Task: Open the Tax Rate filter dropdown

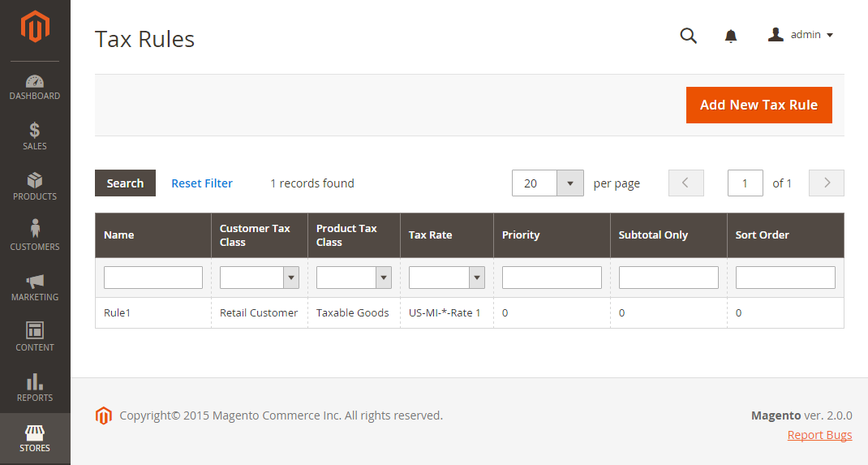Action: 446,278
